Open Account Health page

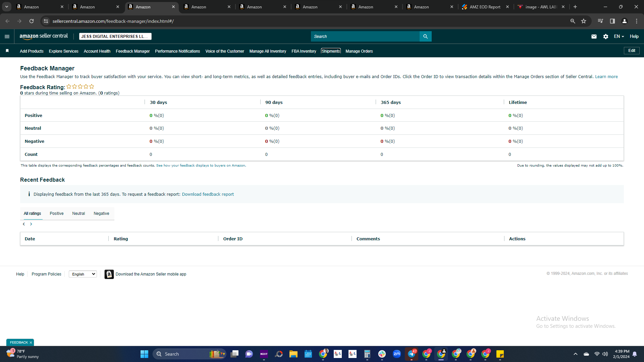97,51
